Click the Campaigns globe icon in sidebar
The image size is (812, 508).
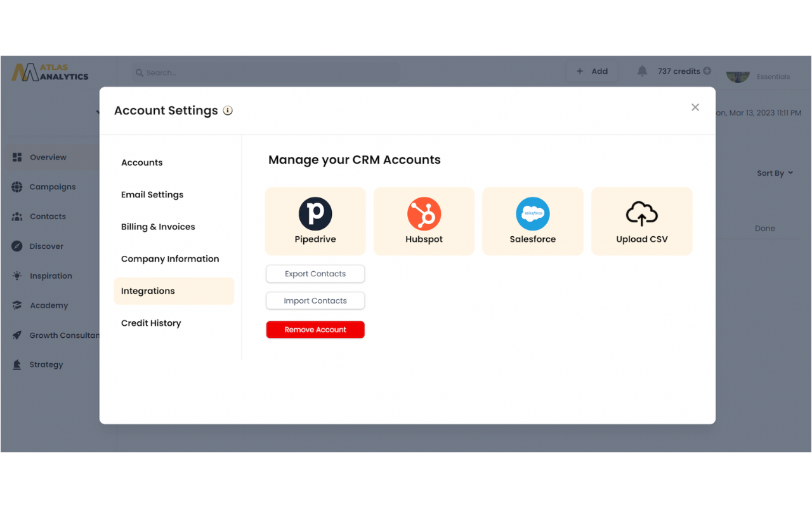point(17,187)
